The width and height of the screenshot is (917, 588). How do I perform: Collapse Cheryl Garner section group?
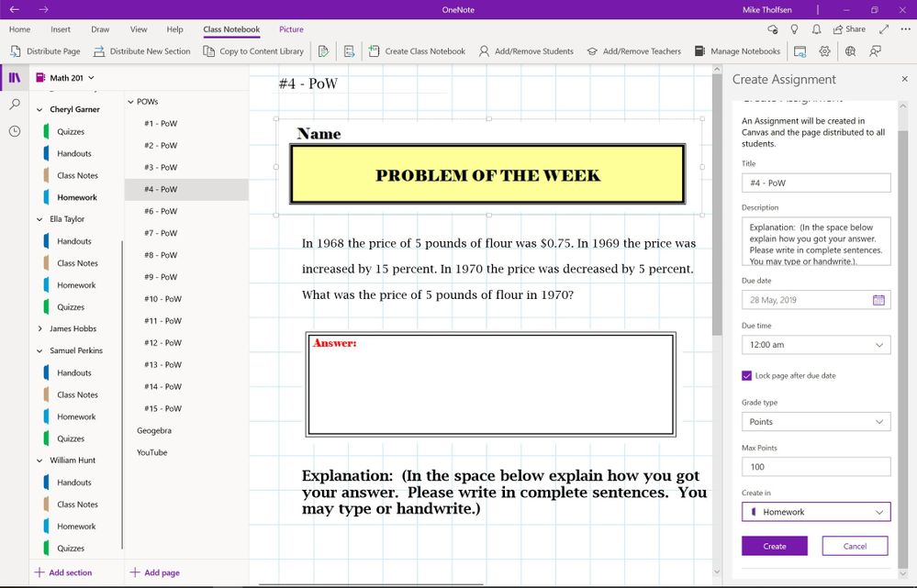(39, 109)
